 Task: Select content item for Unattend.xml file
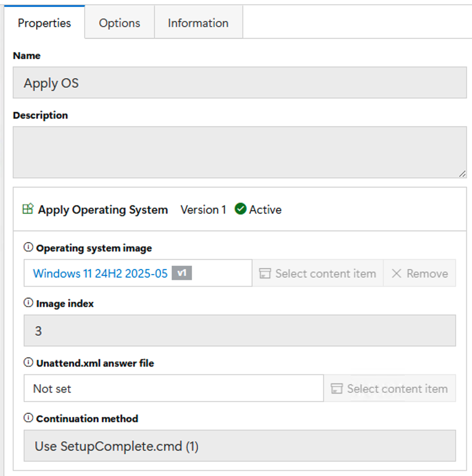coord(390,389)
